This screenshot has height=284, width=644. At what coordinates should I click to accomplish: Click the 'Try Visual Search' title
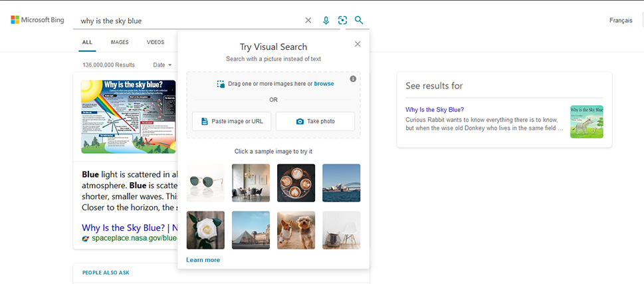pos(274,47)
